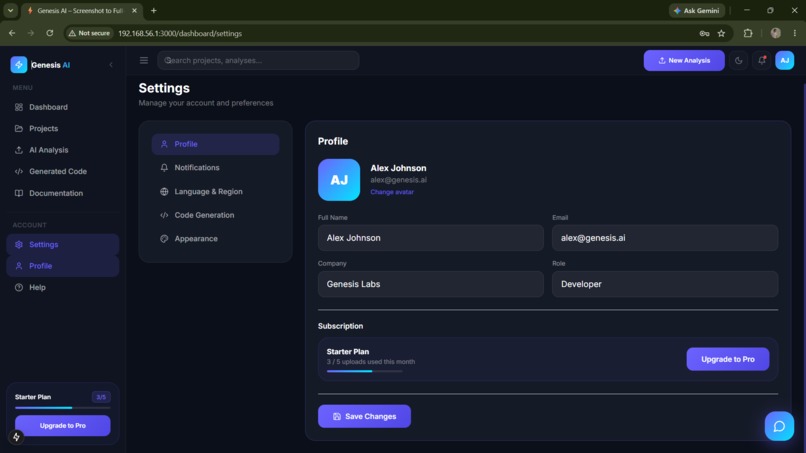
Task: Open the browser three-dot menu
Action: point(795,33)
